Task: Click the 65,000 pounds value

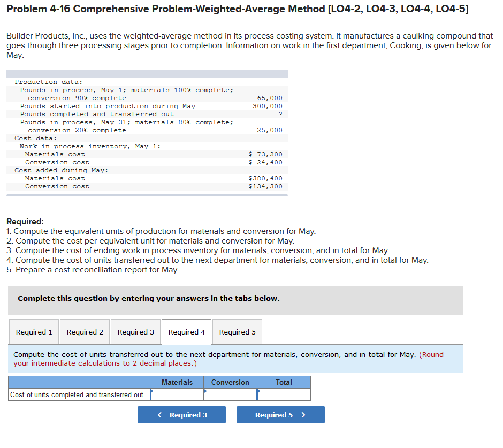Action: click(x=270, y=98)
